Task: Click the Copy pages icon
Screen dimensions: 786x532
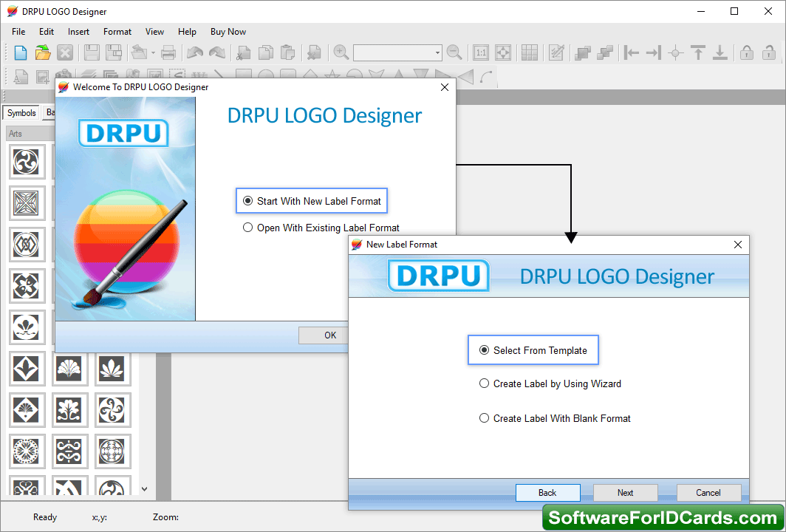Action: pos(265,52)
